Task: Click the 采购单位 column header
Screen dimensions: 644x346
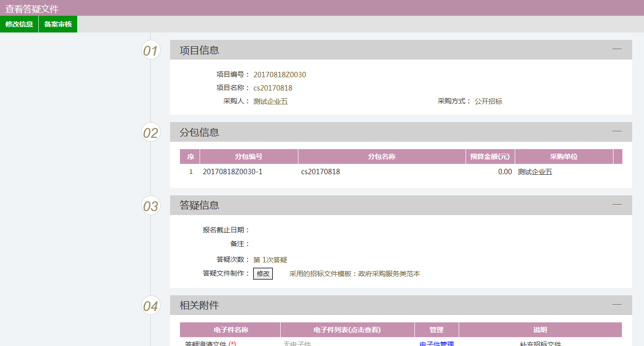Action: [563, 157]
